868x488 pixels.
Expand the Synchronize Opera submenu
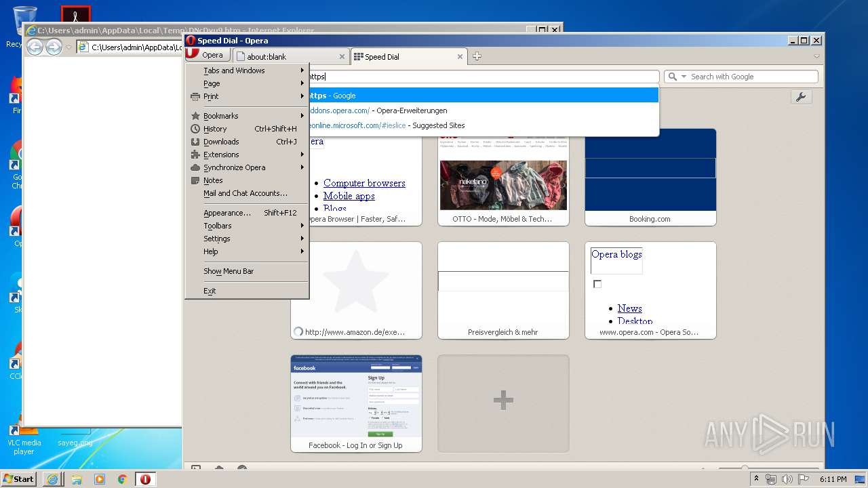(x=248, y=167)
